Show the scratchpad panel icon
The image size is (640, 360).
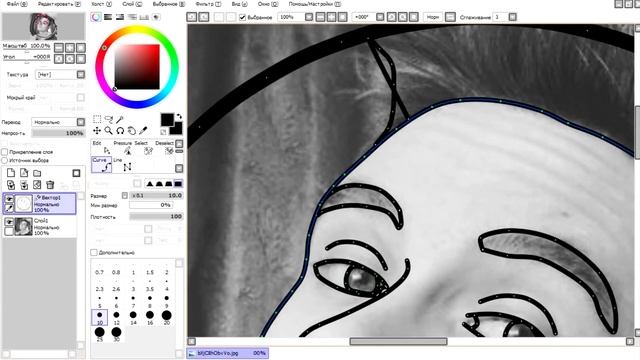156,17
